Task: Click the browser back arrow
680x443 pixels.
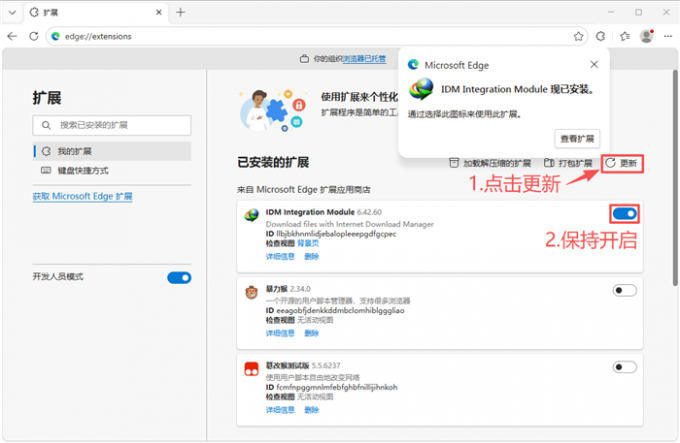Action: 12,36
